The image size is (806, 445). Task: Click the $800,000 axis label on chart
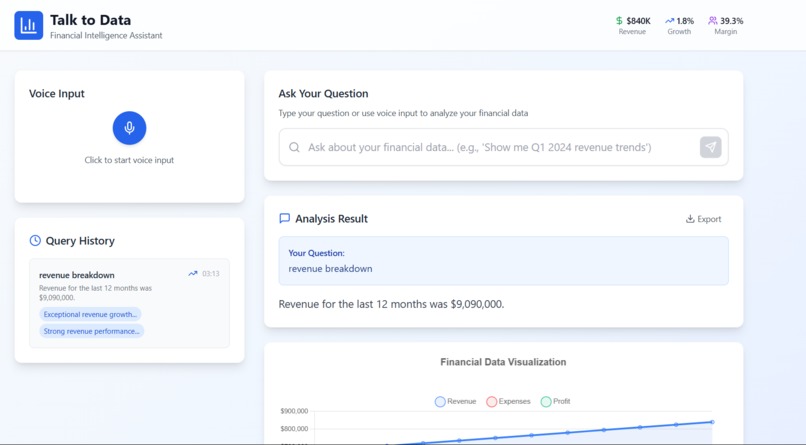pos(294,429)
